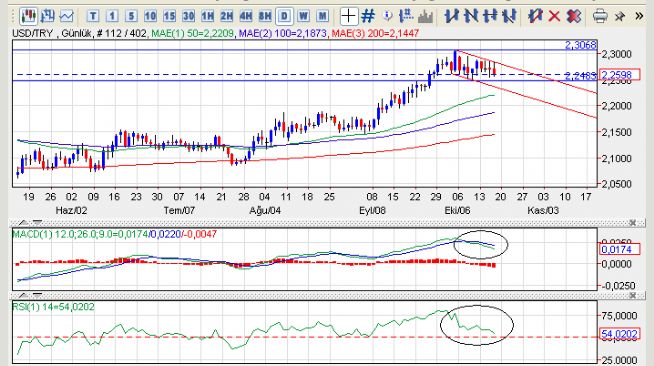Image resolution: width=654 pixels, height=366 pixels.
Task: Toggle the crosshair cursor tool
Action: point(348,16)
